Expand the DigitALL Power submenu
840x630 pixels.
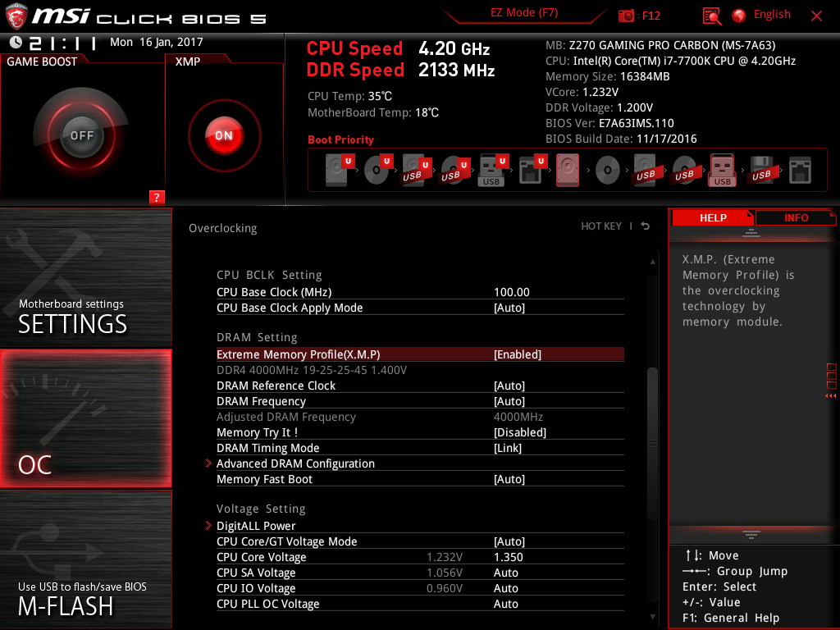click(256, 526)
